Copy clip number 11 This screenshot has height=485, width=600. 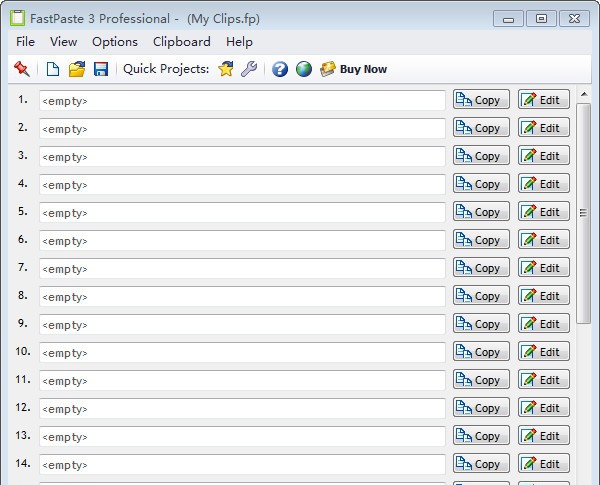click(481, 379)
